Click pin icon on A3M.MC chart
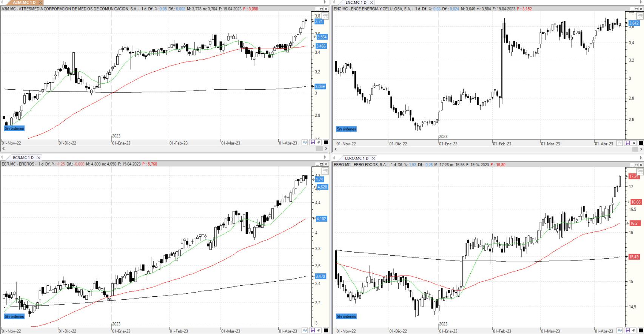644x334 pixels. pyautogui.click(x=319, y=142)
